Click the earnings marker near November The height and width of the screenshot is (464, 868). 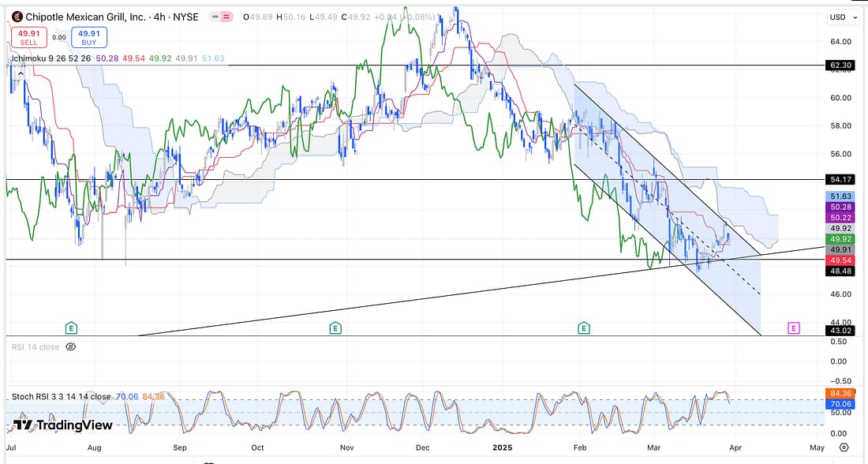[335, 327]
